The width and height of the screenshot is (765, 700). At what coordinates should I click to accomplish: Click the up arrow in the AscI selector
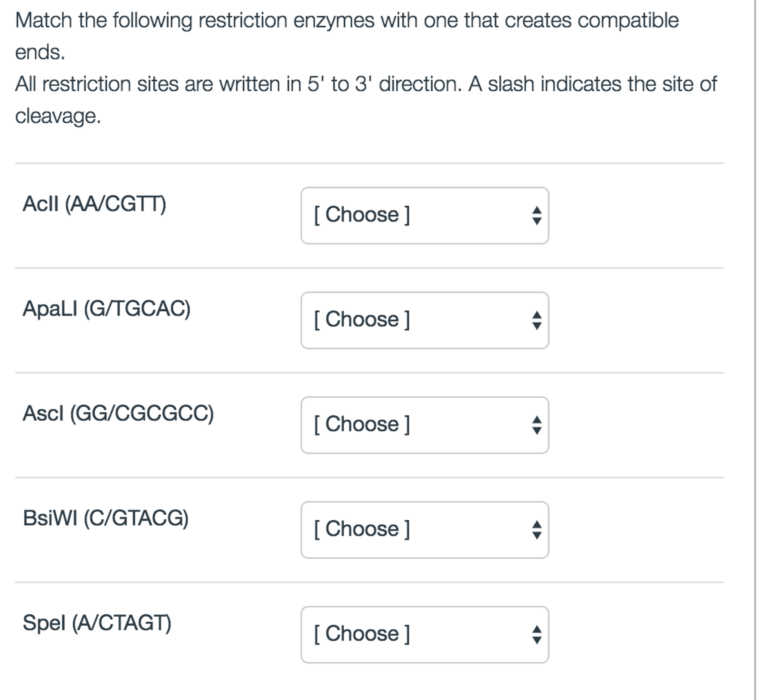537,420
